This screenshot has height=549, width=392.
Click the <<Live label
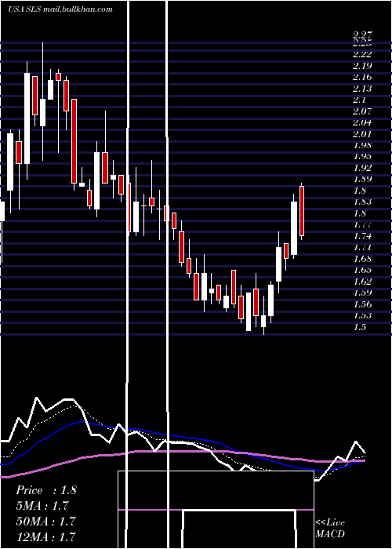pos(330,523)
